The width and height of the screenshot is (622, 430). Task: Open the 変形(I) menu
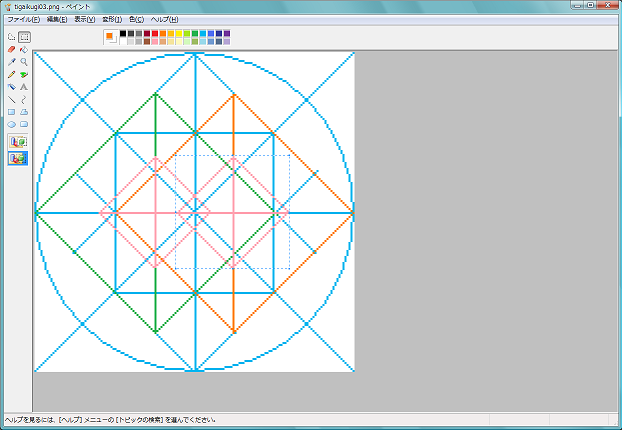click(x=112, y=19)
